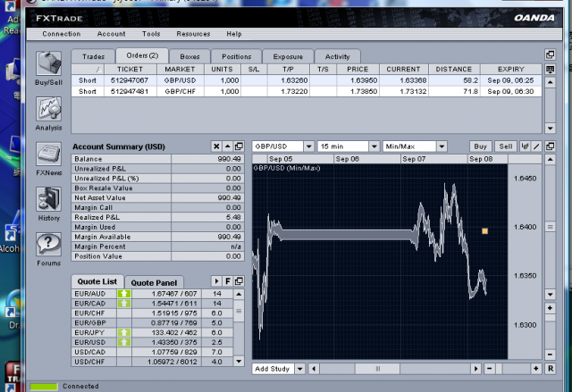Click the chart vertical zoom in plus
Image resolution: width=572 pixels, height=392 pixels.
tap(551, 308)
